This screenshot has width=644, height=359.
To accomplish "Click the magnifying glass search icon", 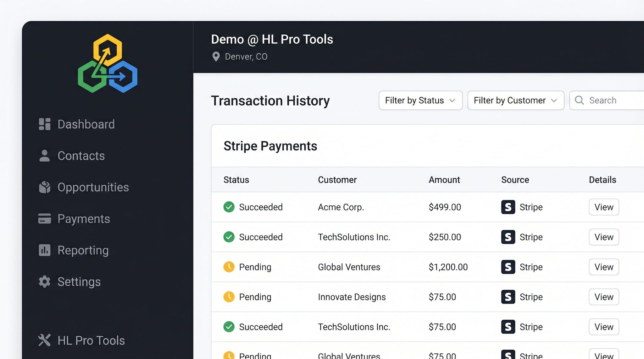I will point(579,100).
